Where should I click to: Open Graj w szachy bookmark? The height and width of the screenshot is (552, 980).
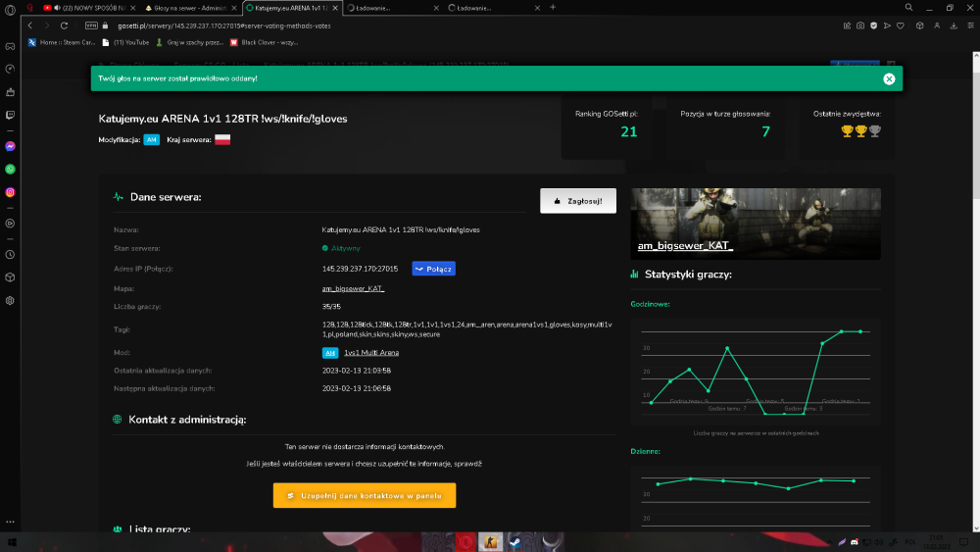coord(189,42)
